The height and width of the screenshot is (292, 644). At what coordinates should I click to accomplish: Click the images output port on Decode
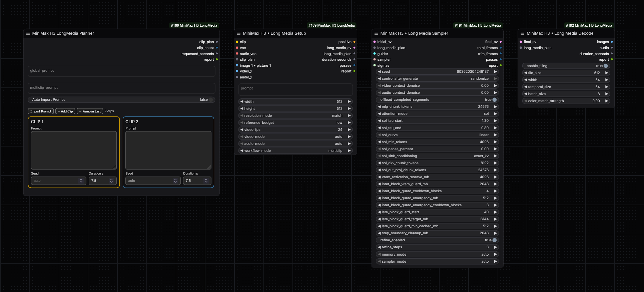(612, 42)
